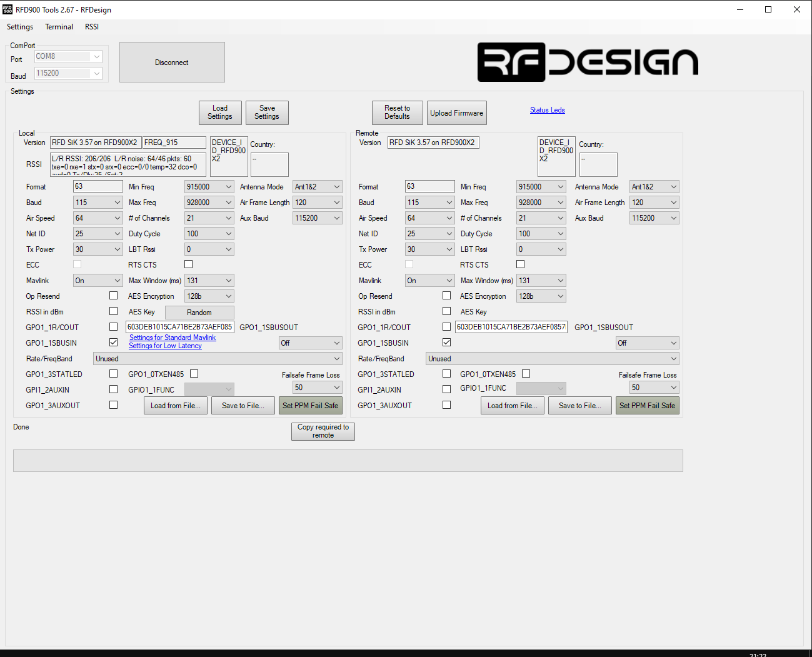
Task: Click Remote Set PPM Fail Safe button
Action: (x=648, y=406)
